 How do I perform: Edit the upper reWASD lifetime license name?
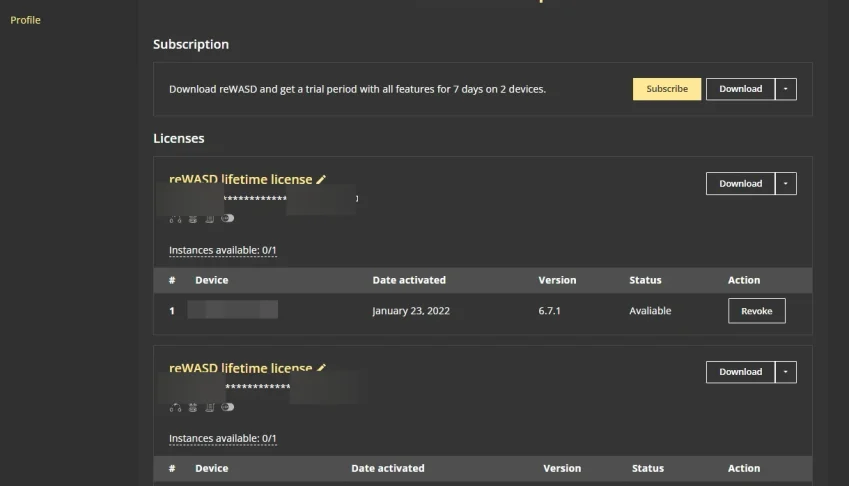click(x=321, y=179)
